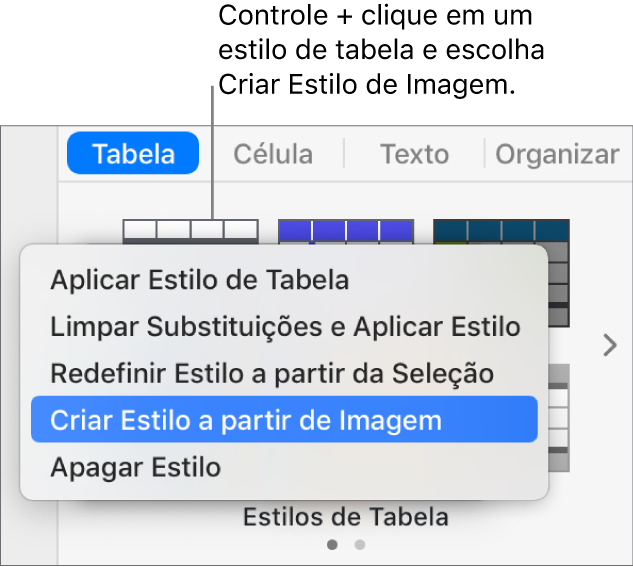Choose Criar Estilo a partir de Imagem
633x567 pixels.
[246, 420]
